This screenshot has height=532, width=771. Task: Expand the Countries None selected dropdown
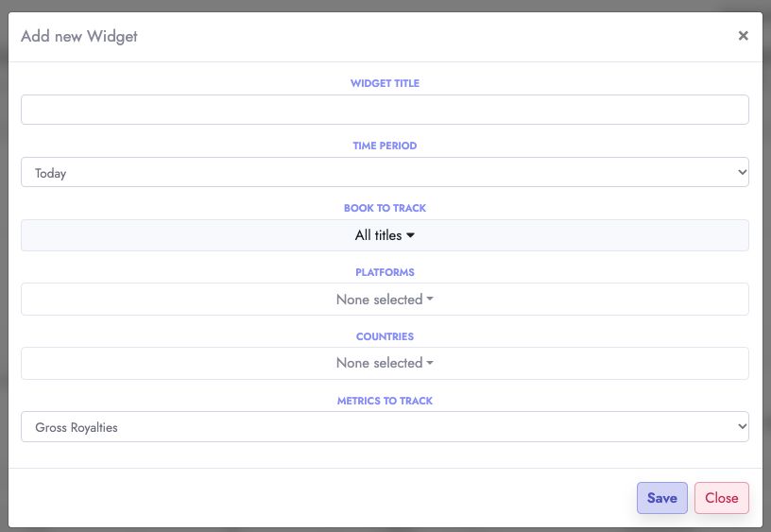point(385,364)
